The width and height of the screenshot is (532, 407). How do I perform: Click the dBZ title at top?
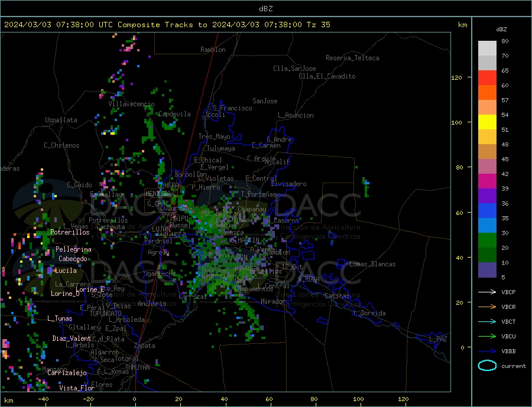tap(265, 9)
